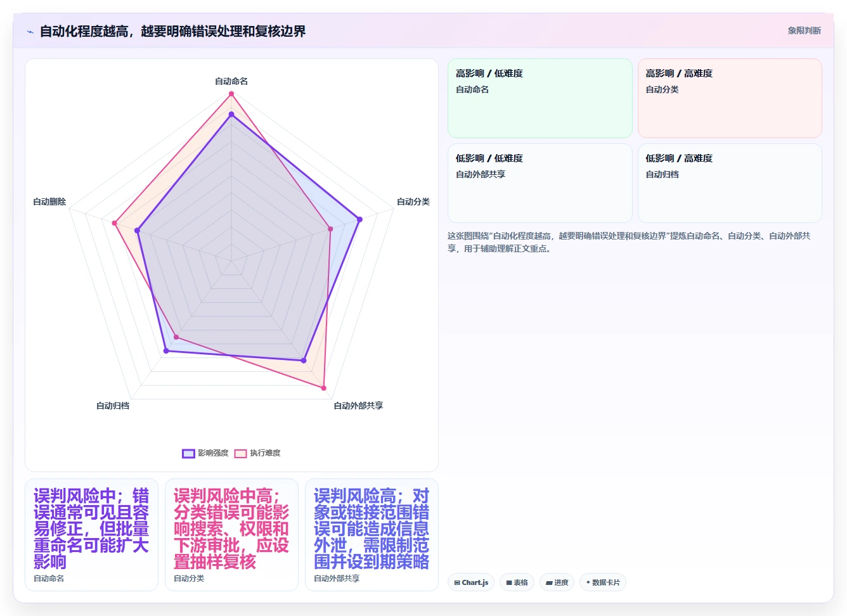This screenshot has height=616, width=847.
Task: Click 自动归档 text in low-impact high-difficulty card
Action: (662, 174)
